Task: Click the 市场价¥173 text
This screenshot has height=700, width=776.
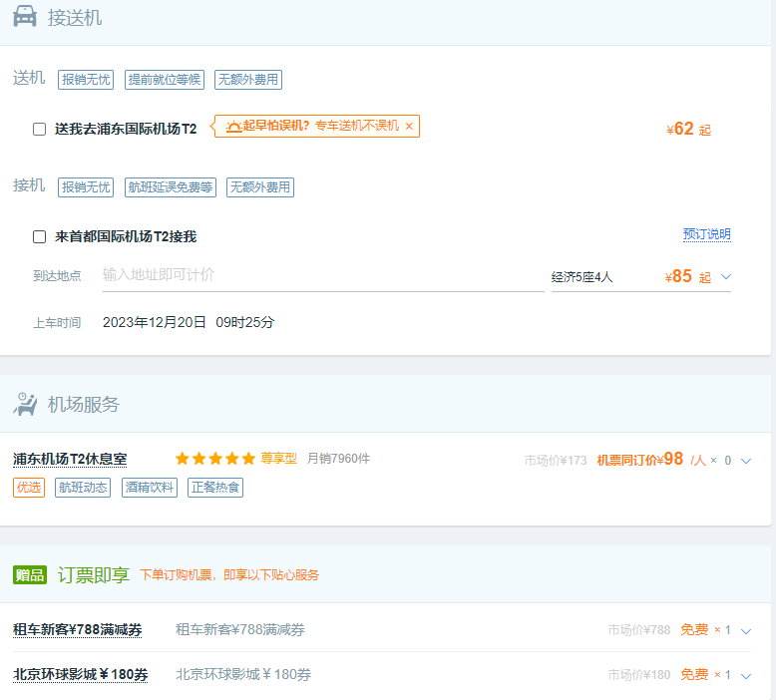Action: 556,461
